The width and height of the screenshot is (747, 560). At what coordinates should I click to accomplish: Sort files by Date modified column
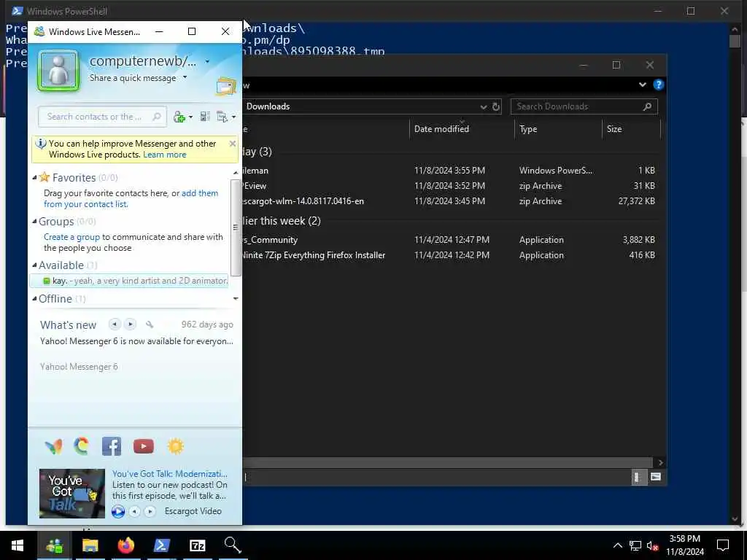[x=461, y=129]
